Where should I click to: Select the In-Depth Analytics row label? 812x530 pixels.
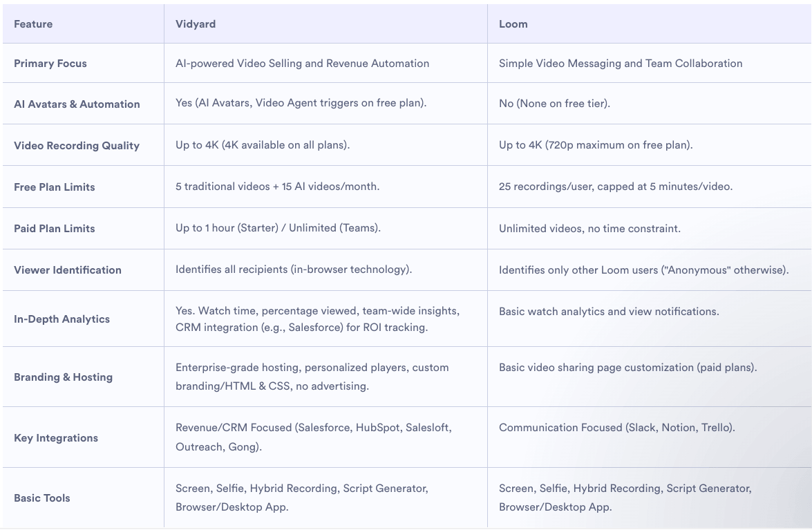tap(62, 319)
